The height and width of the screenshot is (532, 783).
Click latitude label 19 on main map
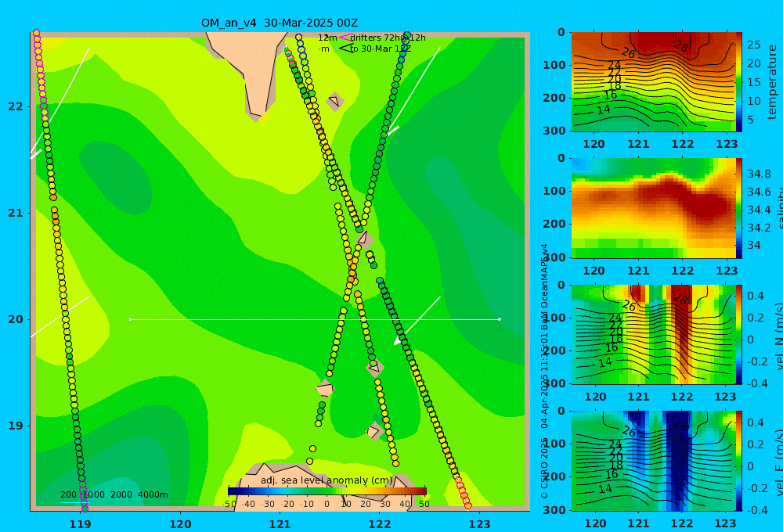(16, 426)
